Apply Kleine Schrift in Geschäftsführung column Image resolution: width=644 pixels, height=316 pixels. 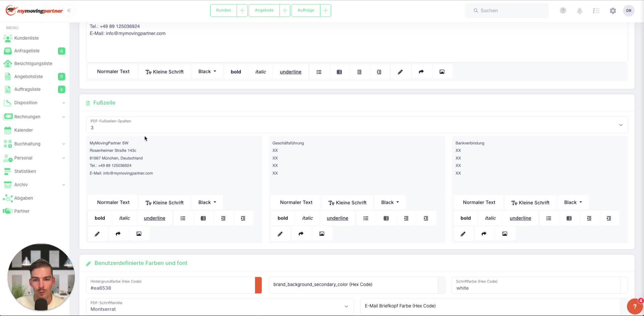point(347,203)
